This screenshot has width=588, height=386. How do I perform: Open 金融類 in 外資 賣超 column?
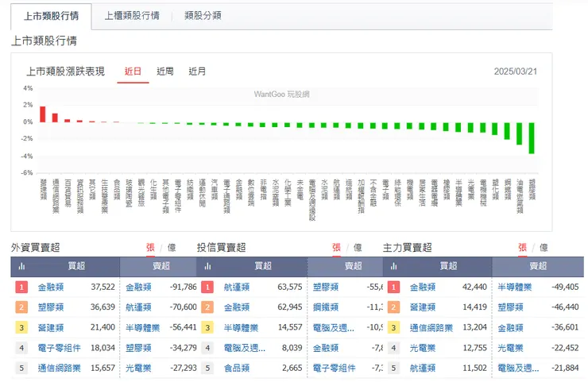point(138,288)
